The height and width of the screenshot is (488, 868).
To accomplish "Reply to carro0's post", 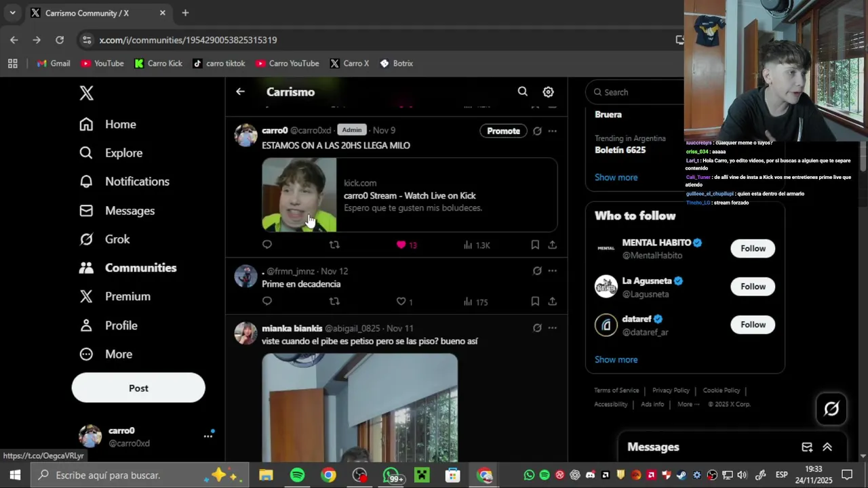I will (267, 245).
